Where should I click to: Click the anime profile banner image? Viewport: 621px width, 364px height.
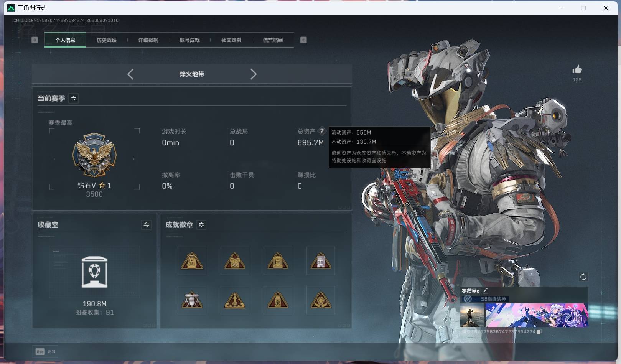tap(537, 315)
